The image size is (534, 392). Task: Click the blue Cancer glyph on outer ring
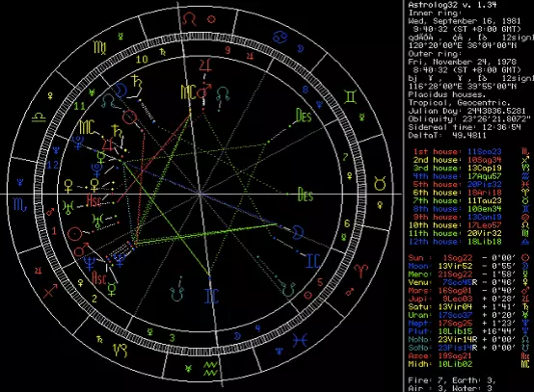280,37
